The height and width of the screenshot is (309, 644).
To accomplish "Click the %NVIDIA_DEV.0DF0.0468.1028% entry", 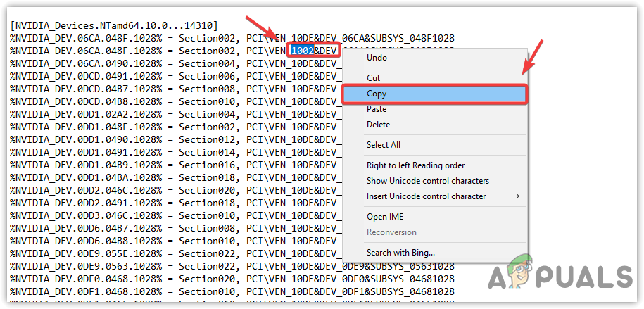I will (85, 279).
